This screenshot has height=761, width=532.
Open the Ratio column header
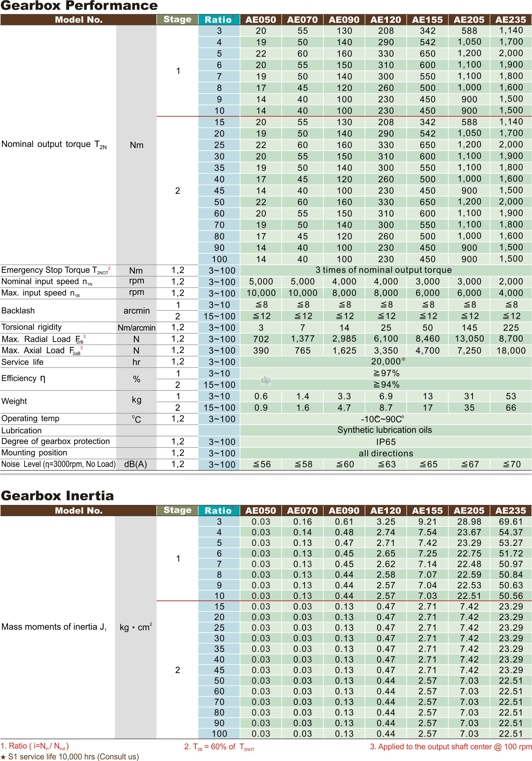(x=218, y=20)
